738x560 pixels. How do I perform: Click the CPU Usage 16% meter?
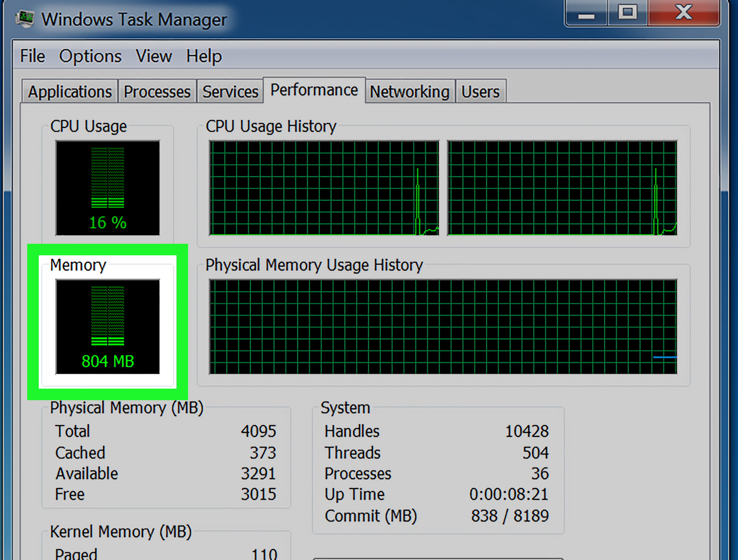click(x=107, y=188)
